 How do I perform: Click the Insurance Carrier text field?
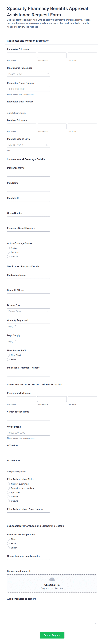[x=28, y=174]
